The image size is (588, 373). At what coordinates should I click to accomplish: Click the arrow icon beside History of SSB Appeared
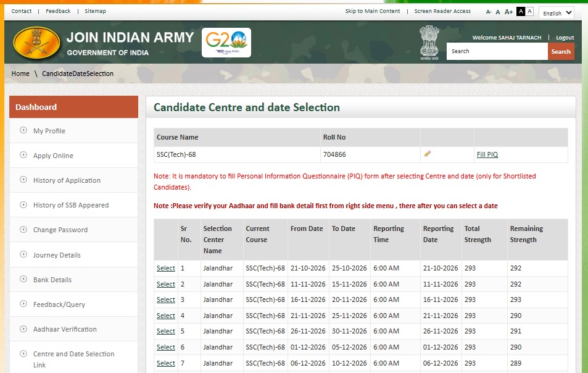click(x=23, y=205)
